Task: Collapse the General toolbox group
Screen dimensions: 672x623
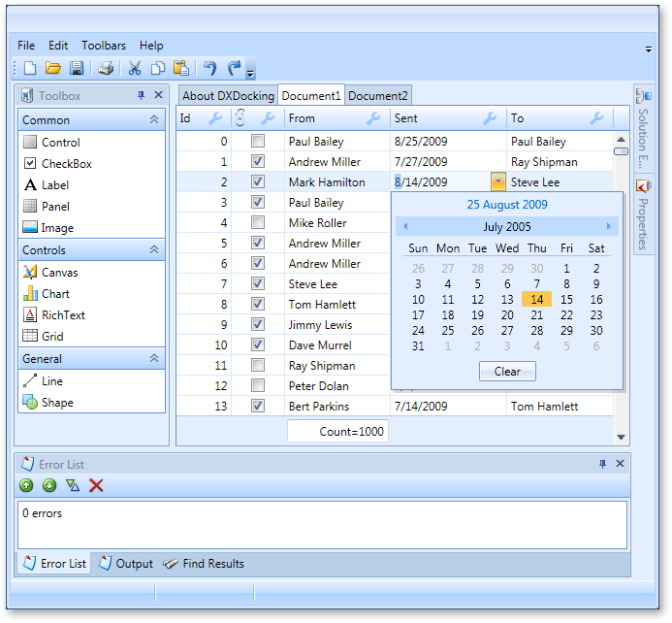Action: pos(153,359)
